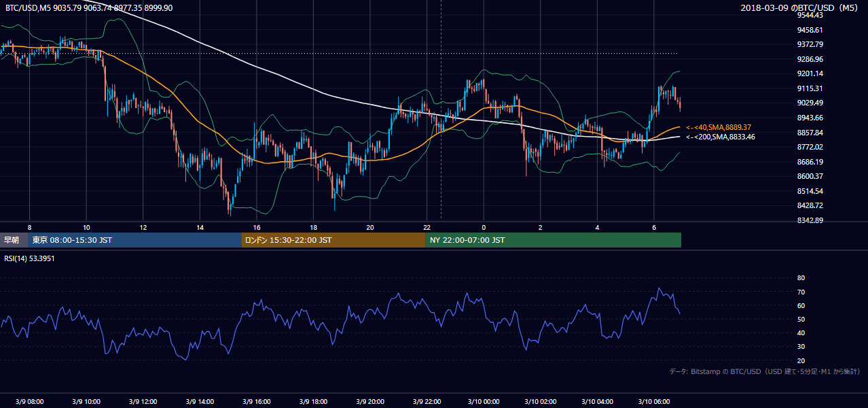868x408 pixels.
Task: Click price axis value 8857.84
Action: (810, 133)
